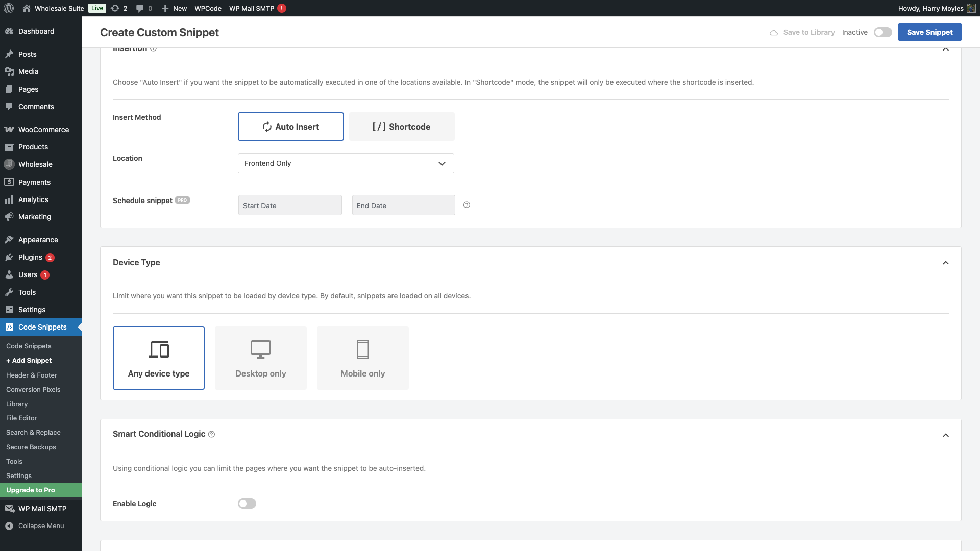Open the Code Snippets menu
This screenshot has width=980, height=551.
[x=42, y=327]
